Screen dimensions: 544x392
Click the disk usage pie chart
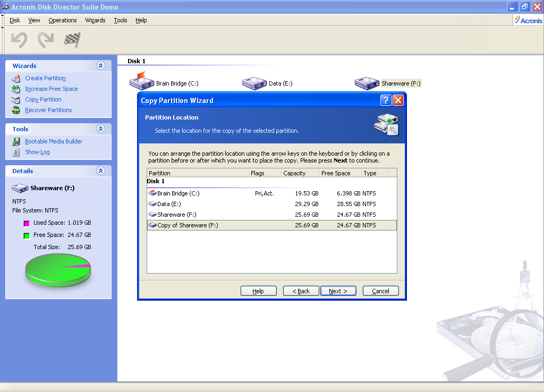pos(58,270)
